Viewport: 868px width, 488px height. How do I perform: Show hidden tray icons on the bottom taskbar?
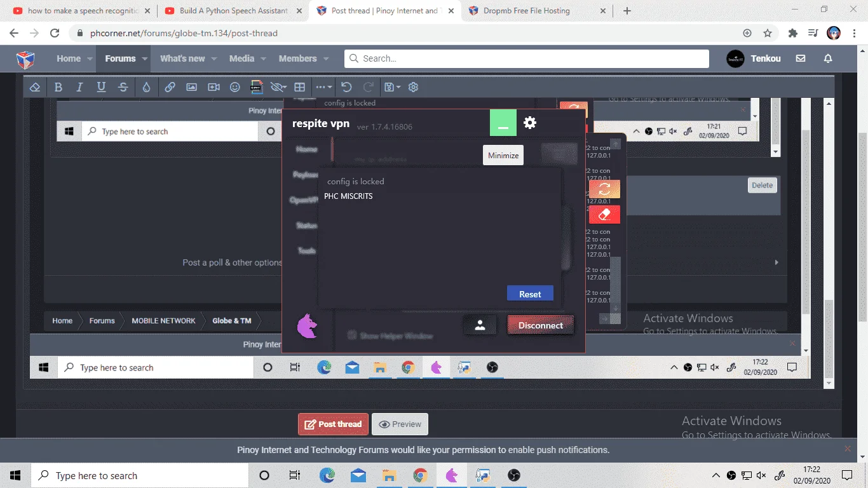[x=716, y=475]
